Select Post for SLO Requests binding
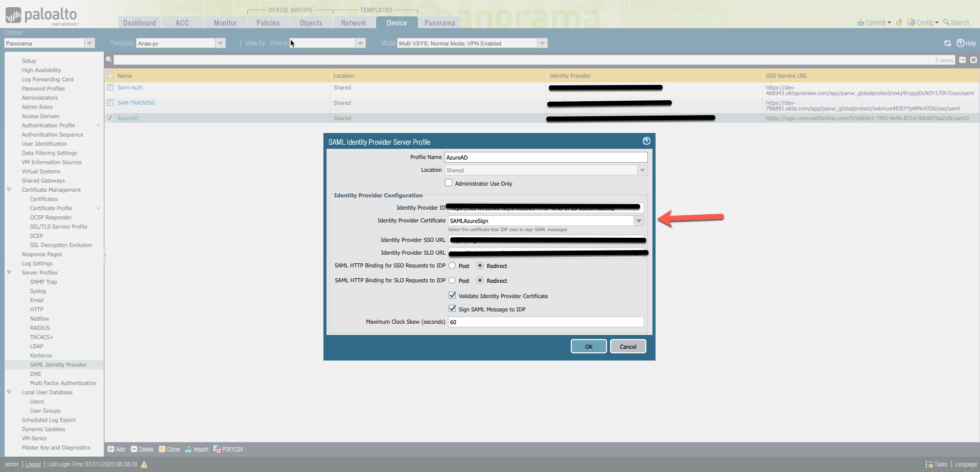Image resolution: width=980 pixels, height=472 pixels. (452, 281)
